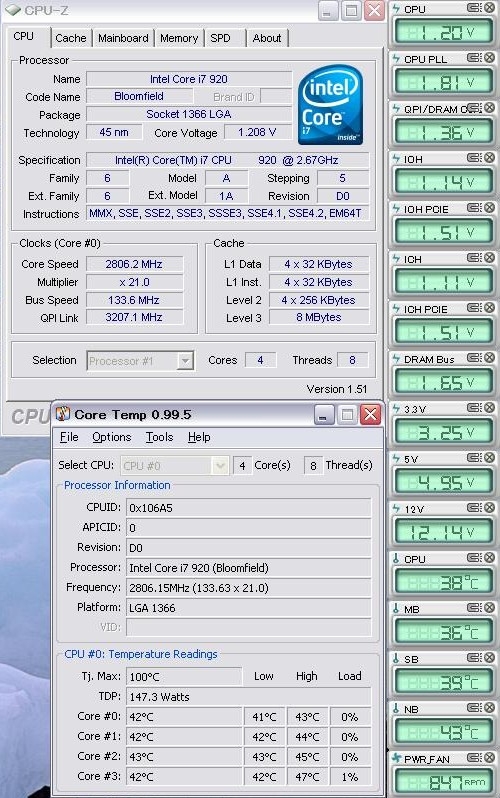Close the NB temperature widget
Viewport: 500px width, 798px height.
coord(490,707)
